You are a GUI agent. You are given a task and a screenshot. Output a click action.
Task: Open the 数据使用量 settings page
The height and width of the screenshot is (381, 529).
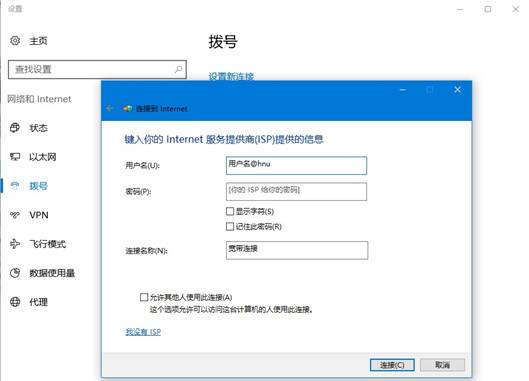tap(52, 273)
